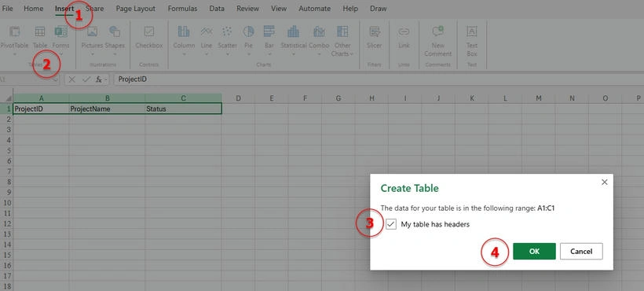Switch to the Formulas tab
The image size is (644, 291).
click(x=182, y=8)
